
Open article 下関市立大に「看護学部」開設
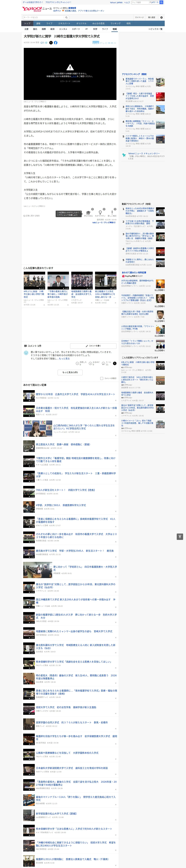[x=76, y=460]
